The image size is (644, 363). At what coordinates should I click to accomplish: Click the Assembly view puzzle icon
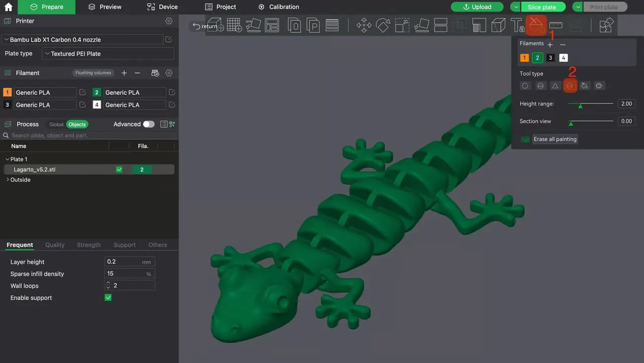(607, 25)
